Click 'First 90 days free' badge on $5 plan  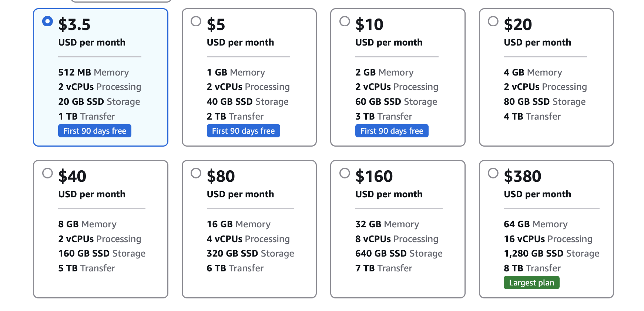[243, 131]
